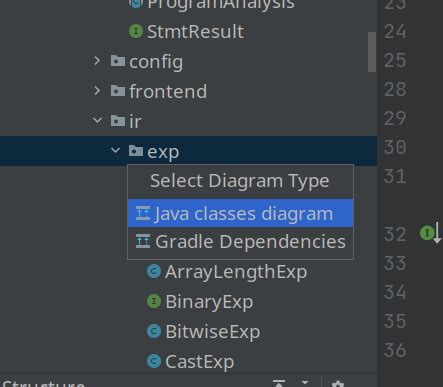The height and width of the screenshot is (387, 443).
Task: Click the frontend package label
Action: [168, 91]
